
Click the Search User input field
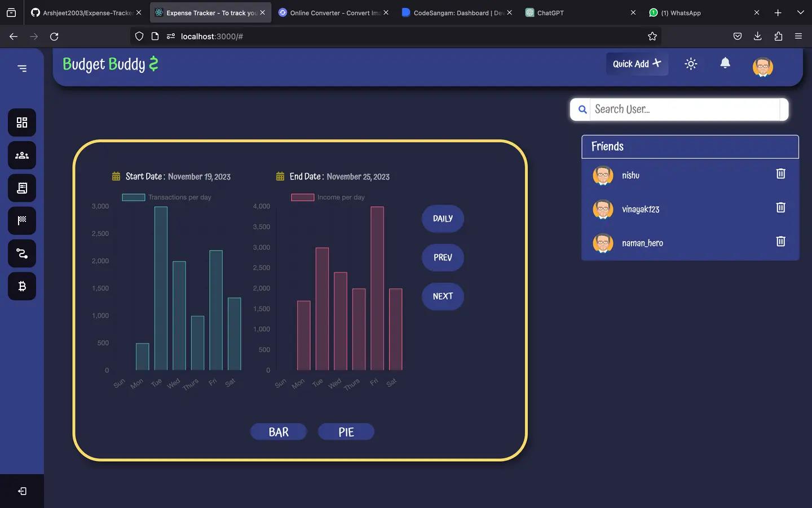pos(685,110)
